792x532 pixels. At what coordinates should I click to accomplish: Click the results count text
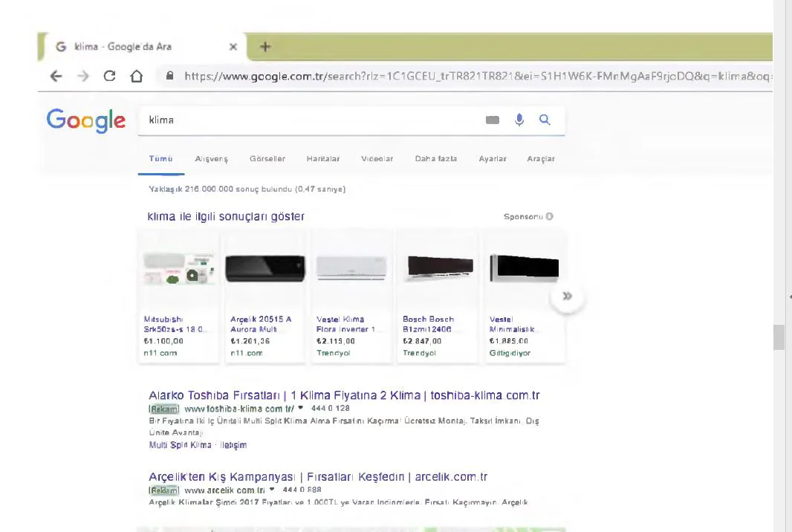(x=247, y=189)
